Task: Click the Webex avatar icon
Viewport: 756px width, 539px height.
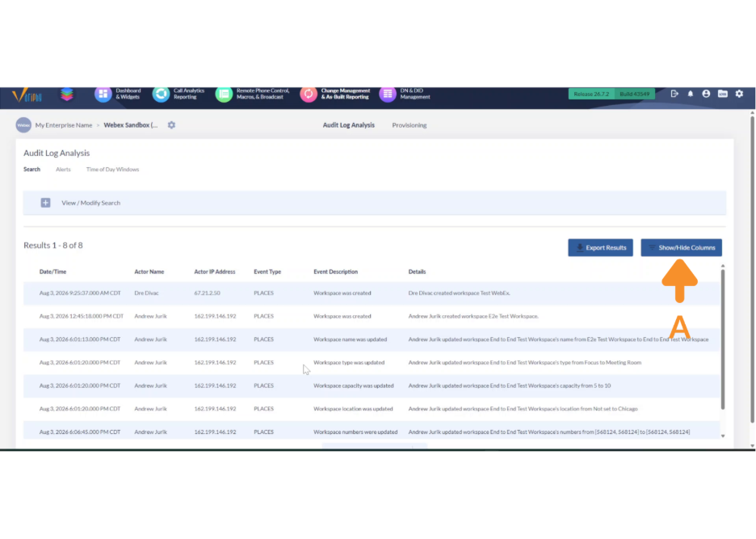Action: pos(23,125)
